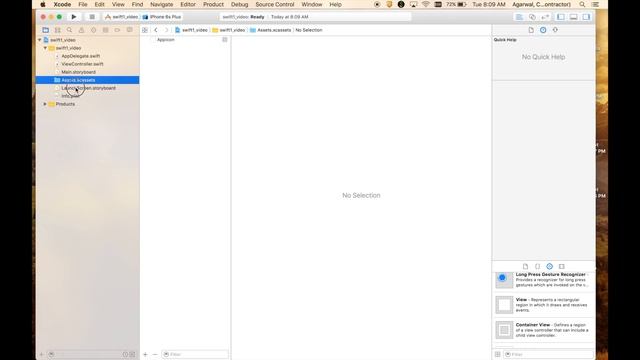Go back in editor history
This screenshot has width=640, height=360.
(x=156, y=30)
